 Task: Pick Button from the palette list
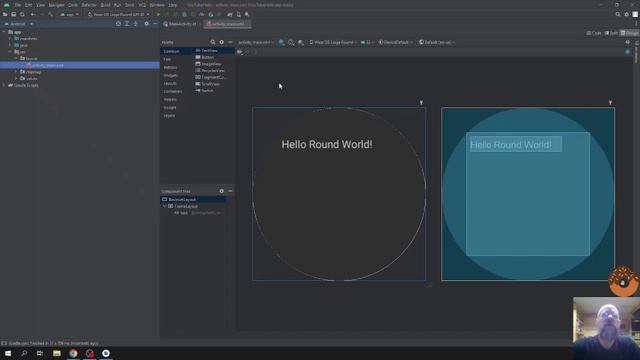205,58
